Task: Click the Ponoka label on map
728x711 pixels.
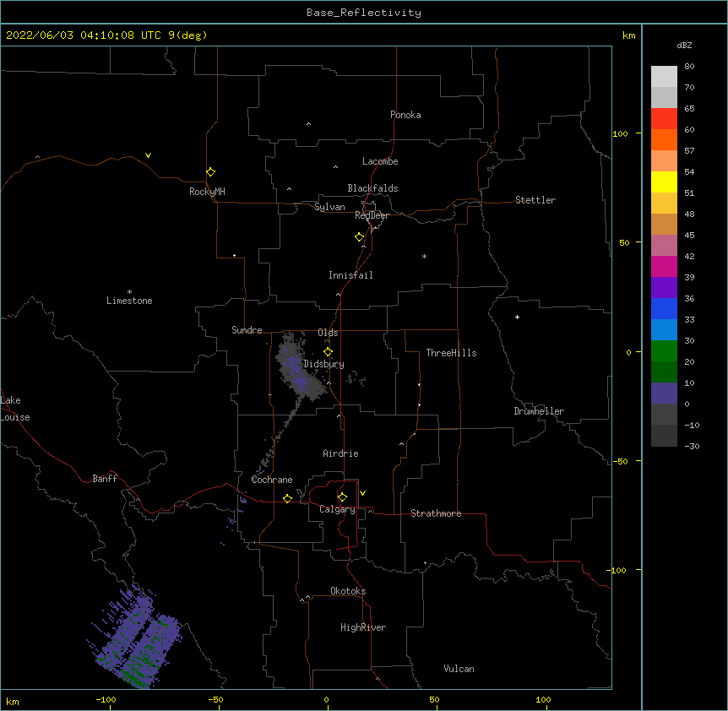Action: point(405,115)
